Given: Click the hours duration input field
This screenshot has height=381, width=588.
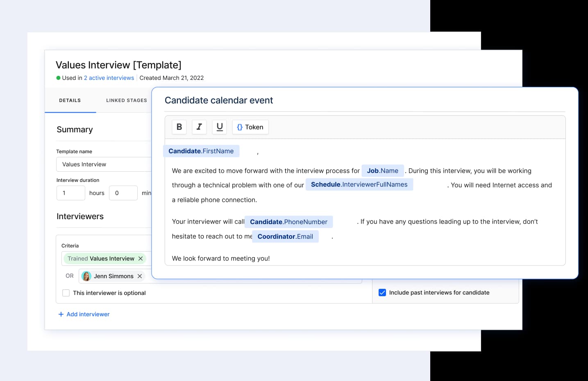Looking at the screenshot, I should coord(70,193).
